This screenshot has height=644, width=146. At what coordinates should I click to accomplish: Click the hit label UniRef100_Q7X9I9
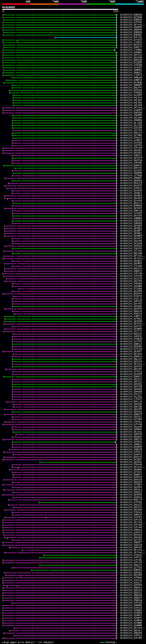pos(131,40)
